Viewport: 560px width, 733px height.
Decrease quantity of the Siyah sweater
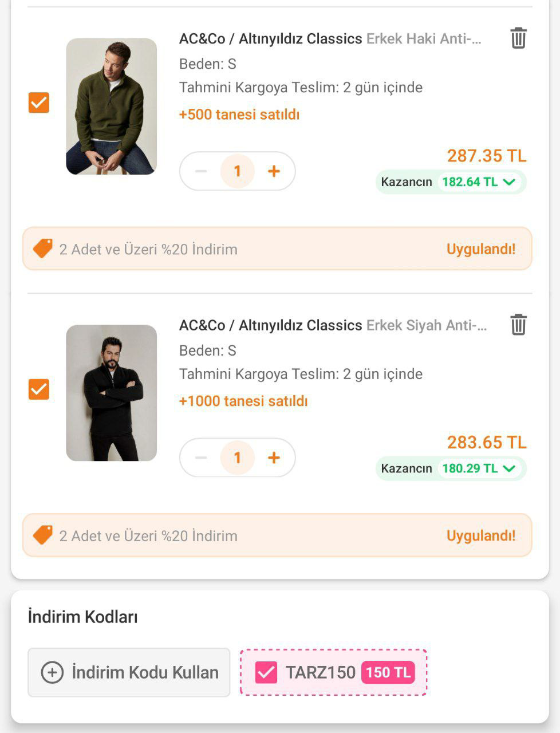pos(201,458)
